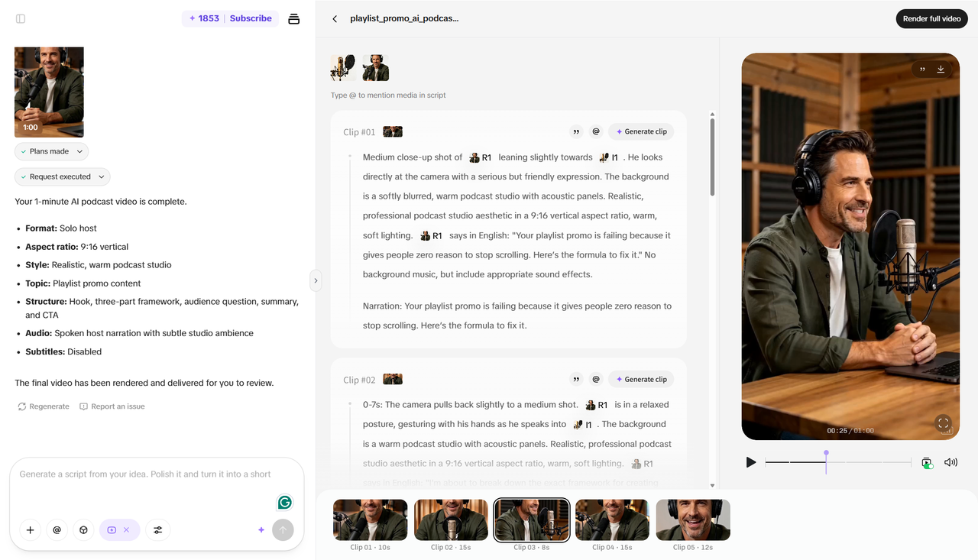Click Generate clip for Clip #01
Viewport: 978px width, 560px height.
coord(641,131)
